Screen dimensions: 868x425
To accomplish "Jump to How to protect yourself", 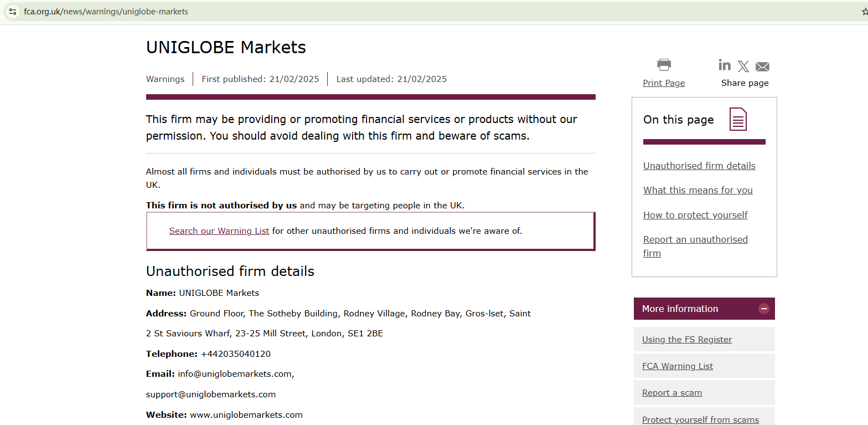I will pyautogui.click(x=695, y=215).
